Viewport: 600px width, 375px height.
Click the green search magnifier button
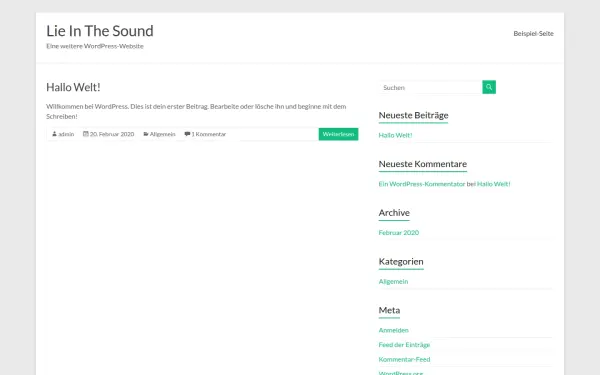click(489, 87)
